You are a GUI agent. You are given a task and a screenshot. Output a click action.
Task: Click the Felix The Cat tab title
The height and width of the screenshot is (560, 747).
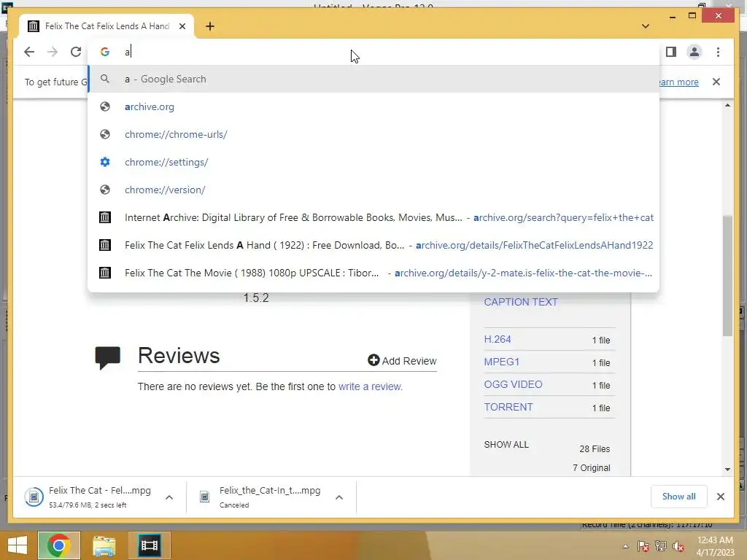[107, 26]
